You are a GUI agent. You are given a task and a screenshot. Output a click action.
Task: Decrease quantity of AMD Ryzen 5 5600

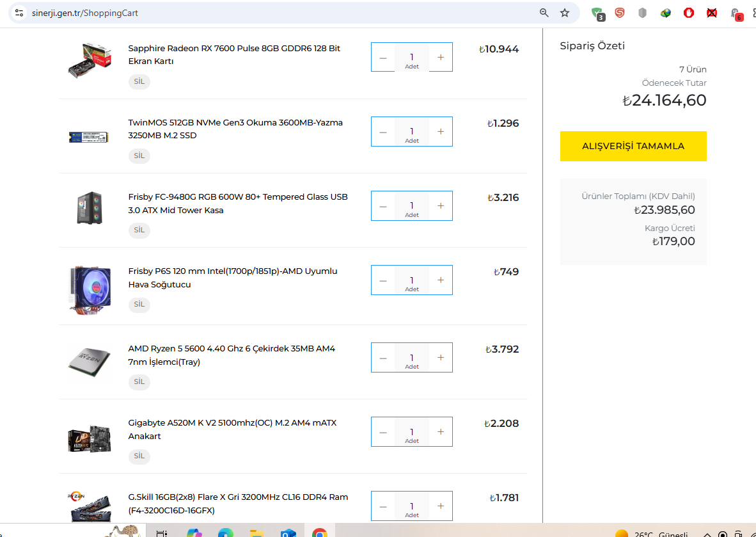383,358
